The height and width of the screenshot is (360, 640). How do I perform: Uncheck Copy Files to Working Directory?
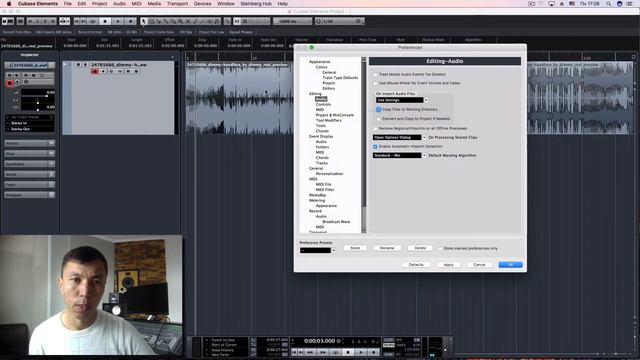pyautogui.click(x=378, y=109)
